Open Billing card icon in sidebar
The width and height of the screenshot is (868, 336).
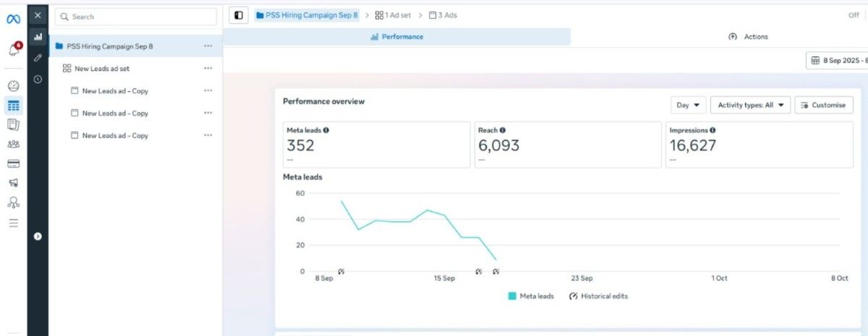click(x=13, y=163)
